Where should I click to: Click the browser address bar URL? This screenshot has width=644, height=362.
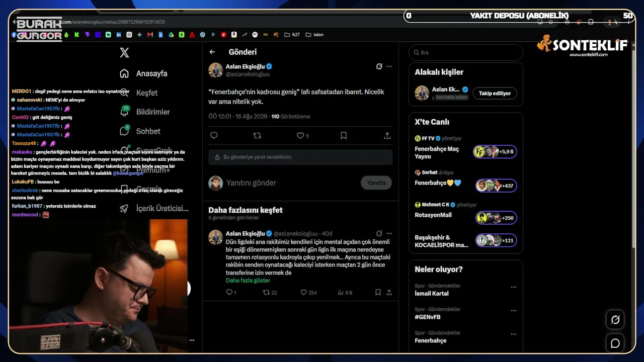(x=113, y=22)
